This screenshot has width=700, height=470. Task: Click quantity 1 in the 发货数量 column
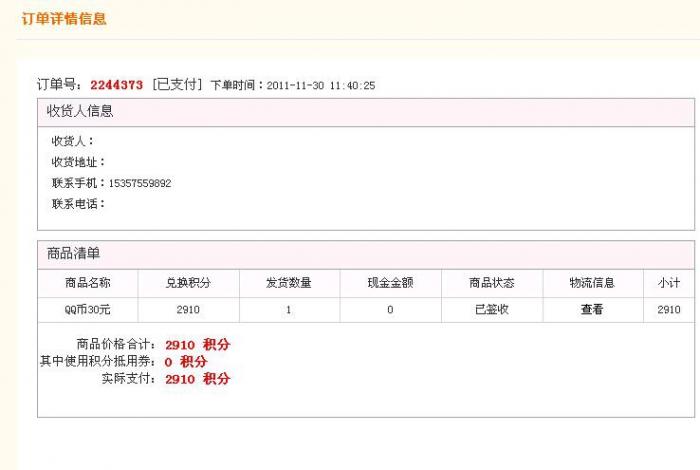[x=288, y=309]
